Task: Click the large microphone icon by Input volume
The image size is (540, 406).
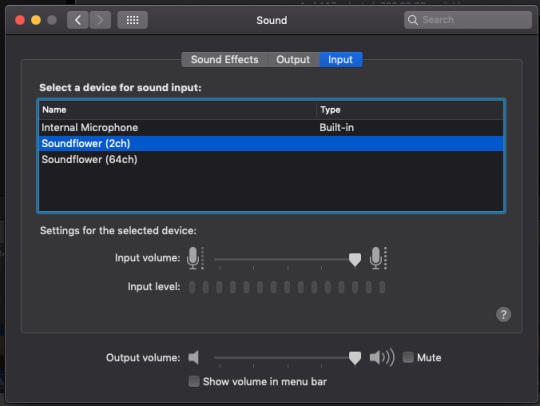Action: coord(378,258)
